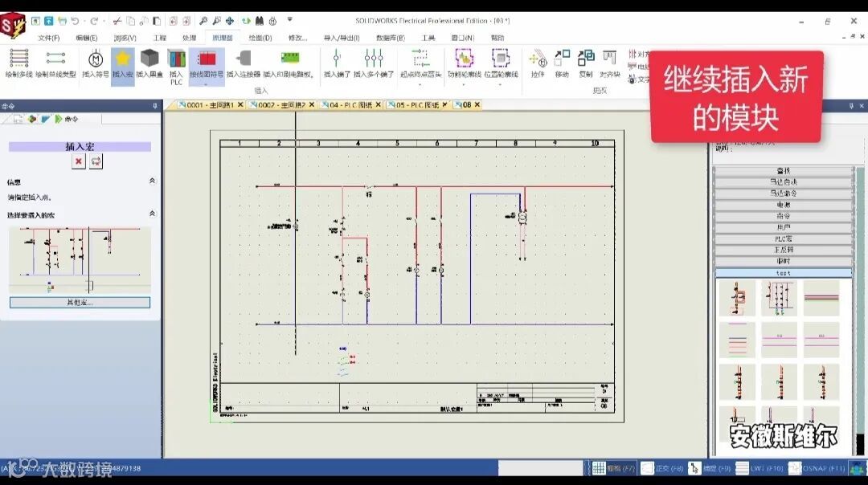Click the binoculars Find icon
The width and height of the screenshot is (868, 485).
pos(259,21)
